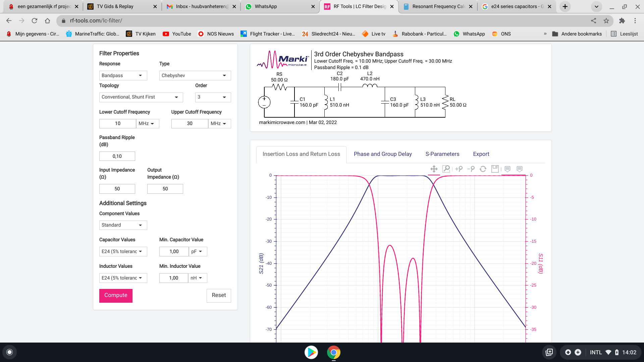Open Inductor Values E24 dropdown
Screen dimensions: 644x362
tap(123, 278)
